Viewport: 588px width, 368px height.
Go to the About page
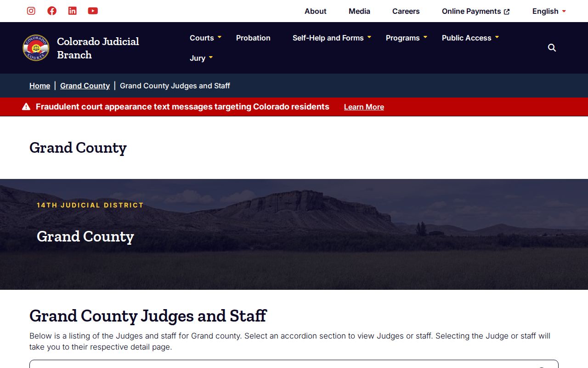pyautogui.click(x=316, y=11)
